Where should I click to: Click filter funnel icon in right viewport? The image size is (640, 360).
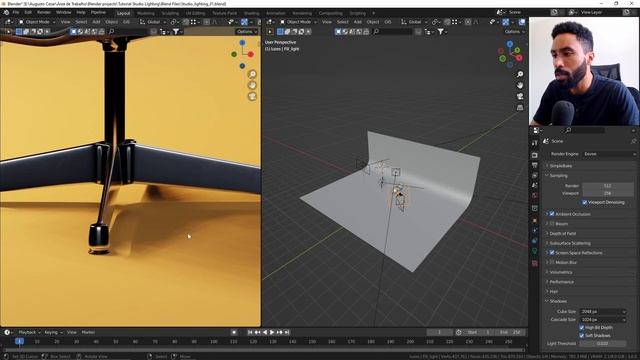coord(441,31)
